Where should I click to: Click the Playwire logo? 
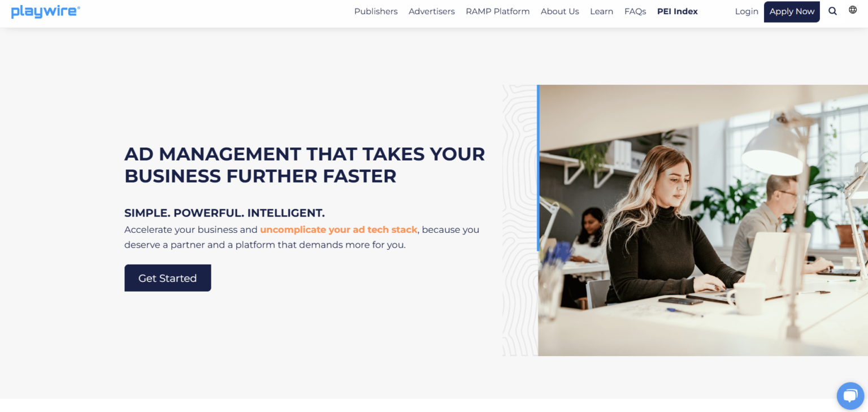point(45,11)
